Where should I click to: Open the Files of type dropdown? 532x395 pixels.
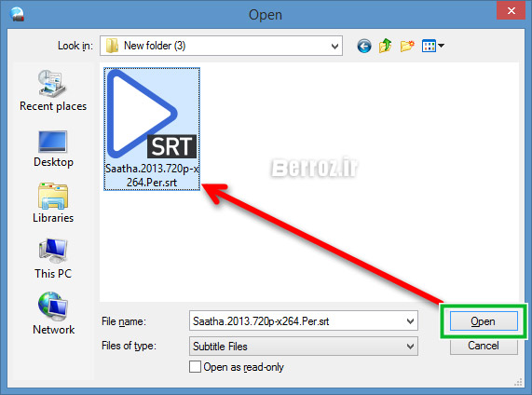(x=304, y=347)
